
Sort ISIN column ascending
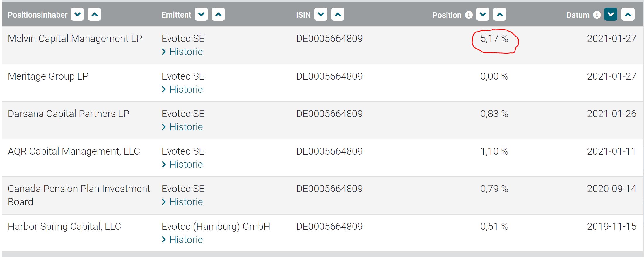(338, 14)
